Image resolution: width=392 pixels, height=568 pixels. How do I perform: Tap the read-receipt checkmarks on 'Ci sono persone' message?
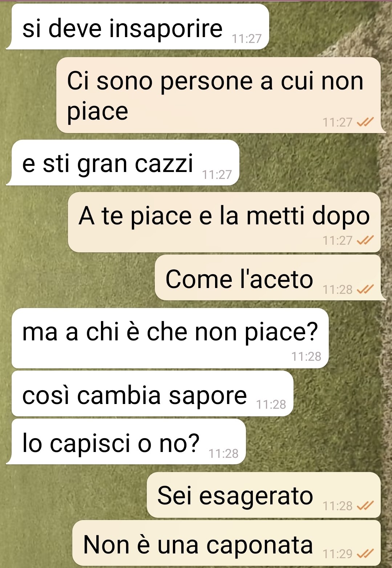tap(365, 122)
